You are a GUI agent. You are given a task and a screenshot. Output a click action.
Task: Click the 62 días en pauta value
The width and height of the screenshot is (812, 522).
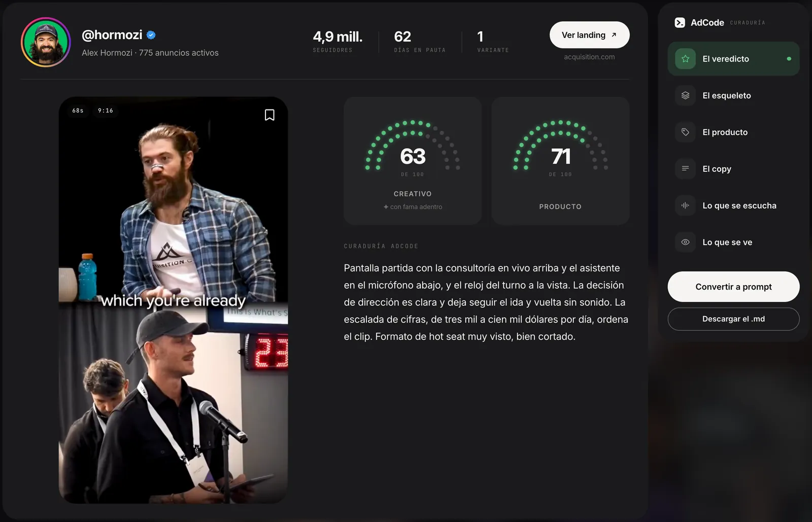[402, 37]
